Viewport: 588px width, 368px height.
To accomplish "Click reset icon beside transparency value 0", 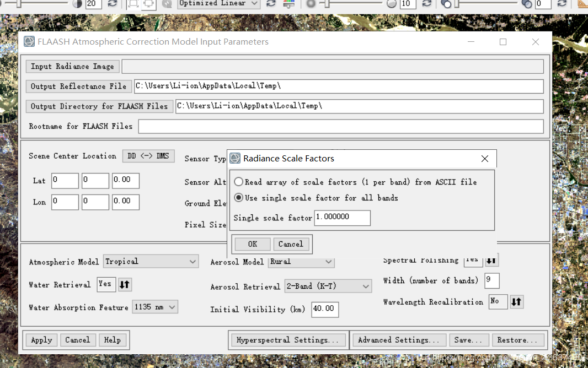I will coord(562,4).
